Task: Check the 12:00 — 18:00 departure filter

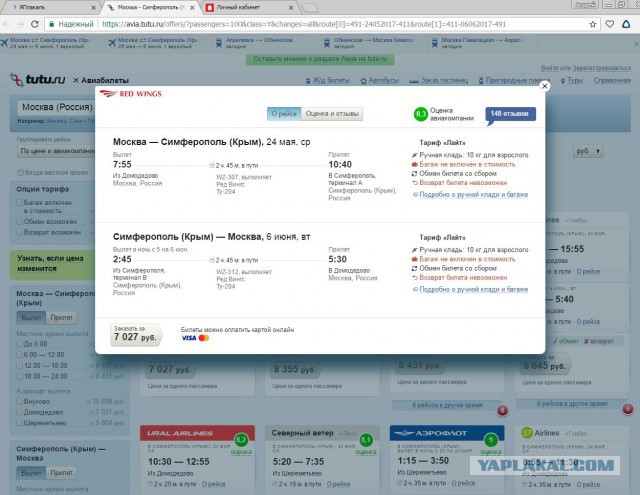Action: (x=19, y=366)
